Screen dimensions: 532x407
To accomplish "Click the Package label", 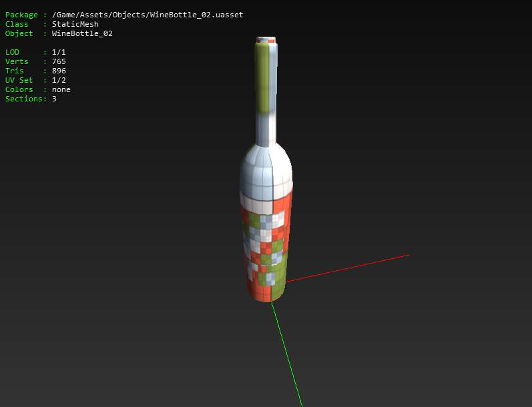I will point(21,15).
